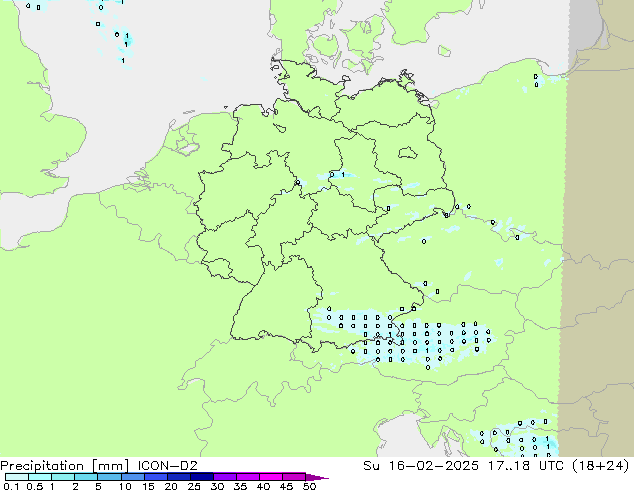
Task: Click the '(18+24)' forecast run text
Action: tap(601, 466)
